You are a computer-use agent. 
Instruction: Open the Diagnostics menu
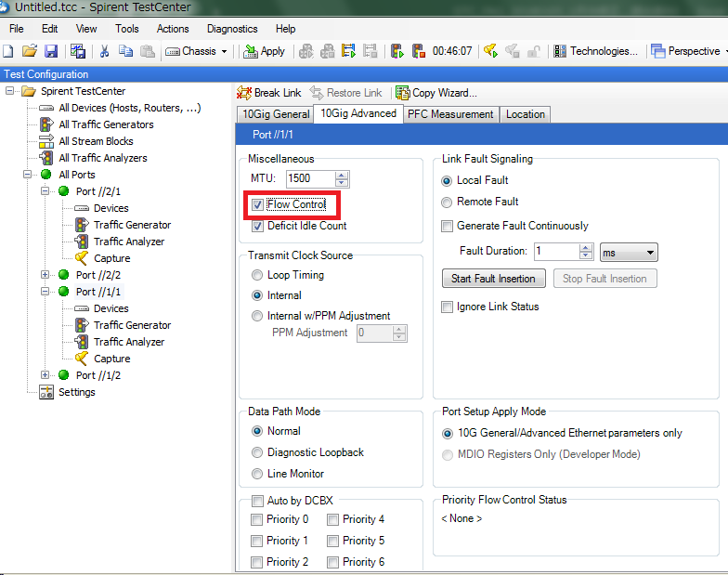click(x=232, y=29)
